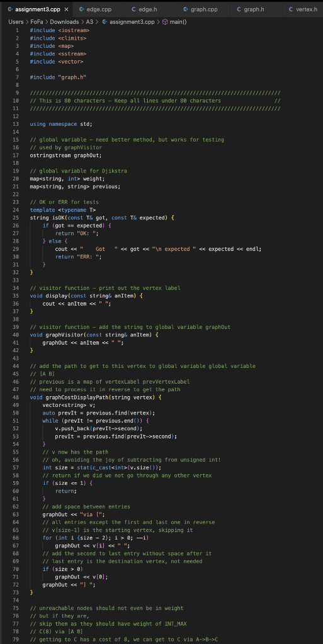Click the 'for (int i {size - 2}' loop line
The height and width of the screenshot is (644, 323).
point(96,538)
